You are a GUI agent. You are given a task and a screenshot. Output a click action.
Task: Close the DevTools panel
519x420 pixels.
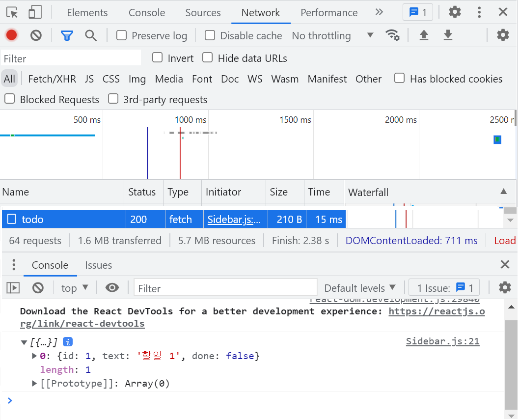point(503,12)
